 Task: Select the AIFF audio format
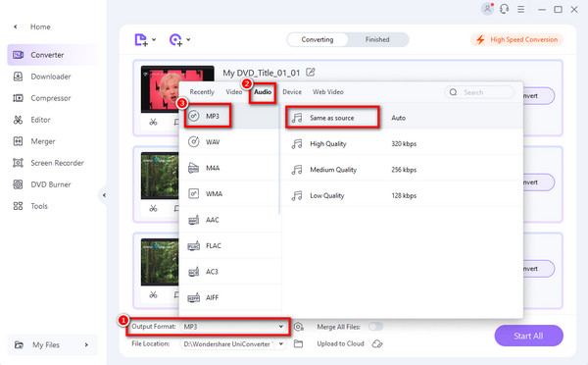tap(230, 297)
